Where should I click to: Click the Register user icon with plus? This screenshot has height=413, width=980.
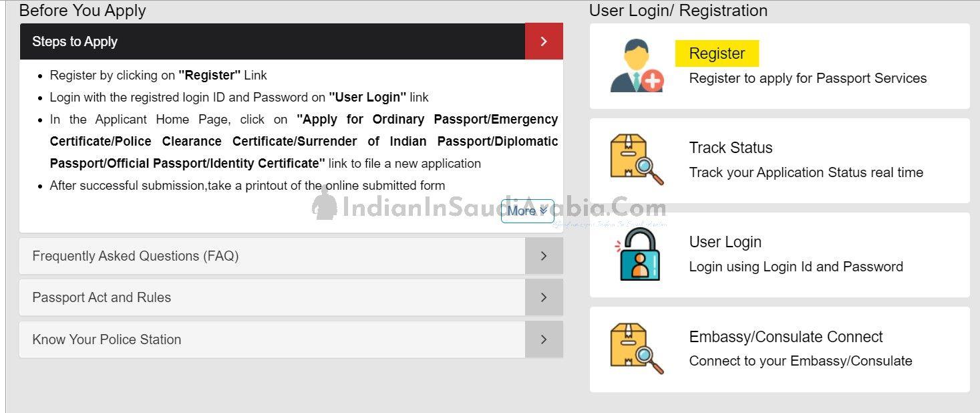tap(637, 65)
